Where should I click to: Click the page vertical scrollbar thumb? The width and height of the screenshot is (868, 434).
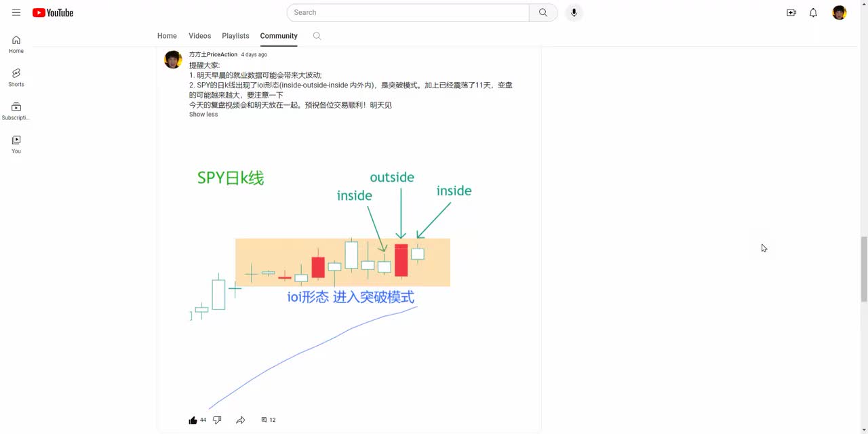[x=863, y=269]
